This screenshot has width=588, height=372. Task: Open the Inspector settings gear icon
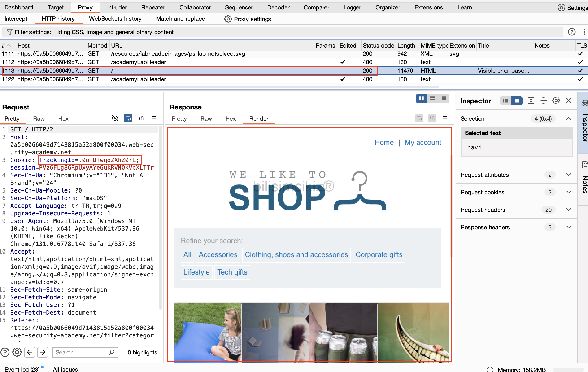(x=556, y=101)
